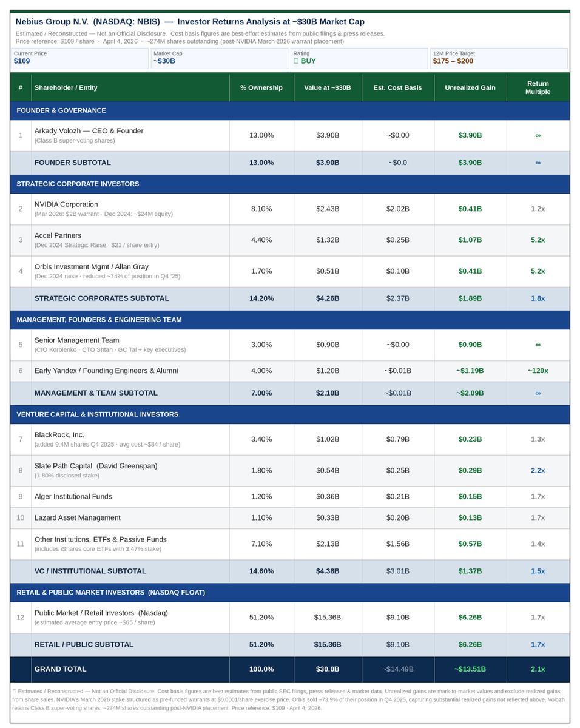
Task: Click the 'Return Multiple' column header
Action: [x=538, y=87]
